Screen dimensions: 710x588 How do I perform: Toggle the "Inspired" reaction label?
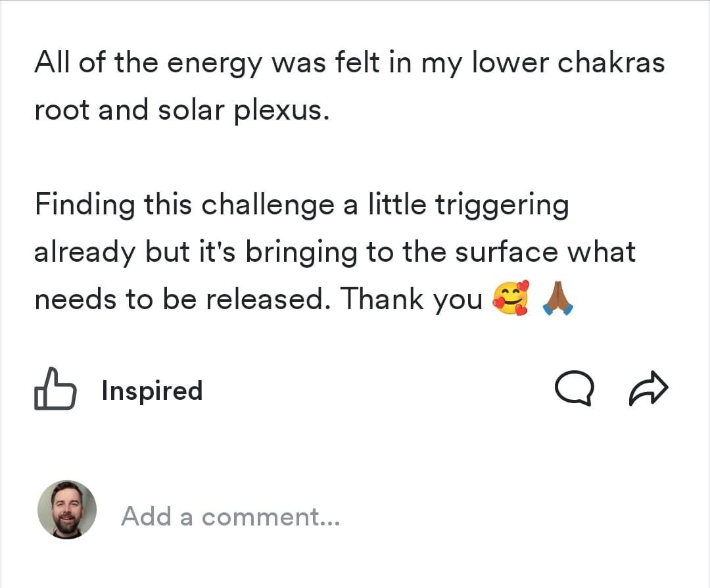(152, 391)
